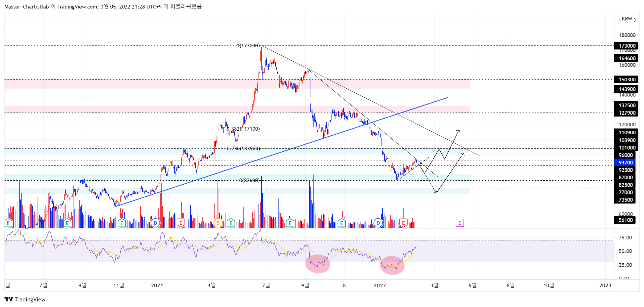Click green E earnings marker above 11월
This screenshot has height=307, width=644.
coord(122,223)
